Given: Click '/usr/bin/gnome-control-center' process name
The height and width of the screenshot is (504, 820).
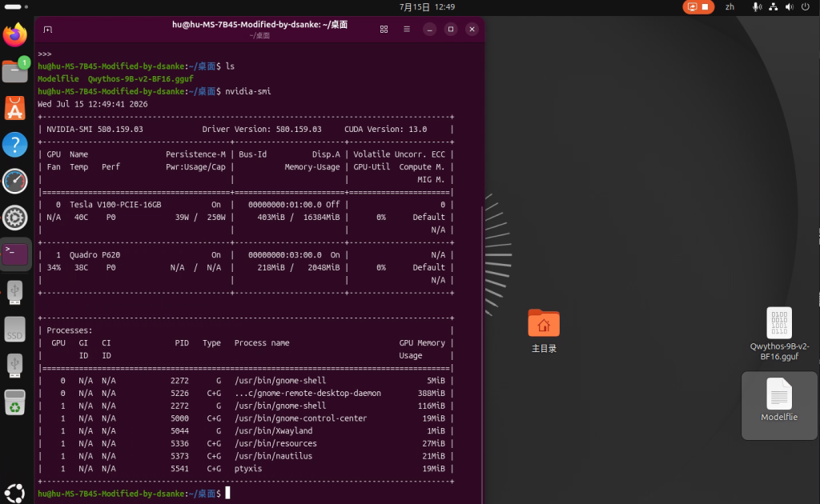Looking at the screenshot, I should pyautogui.click(x=301, y=418).
